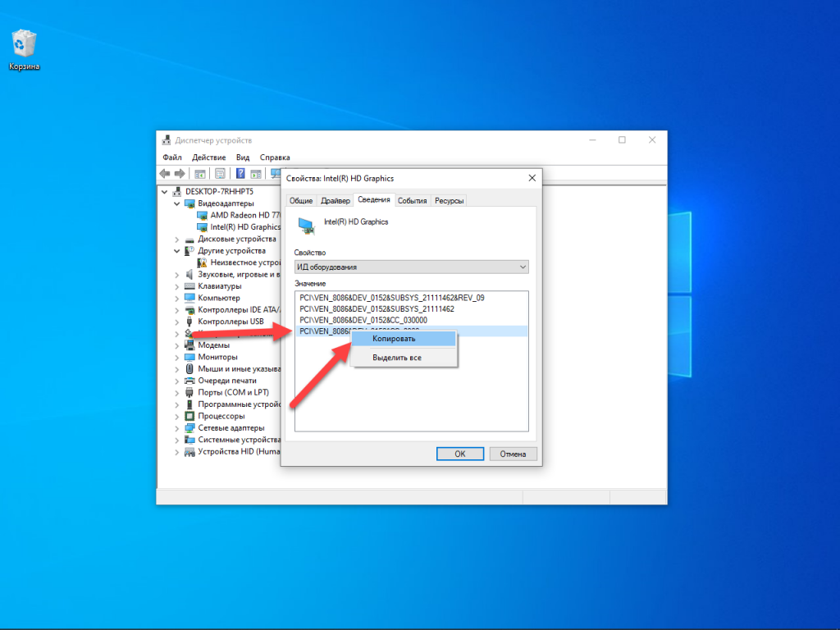Screen dimensions: 840x630
Task: Select the Неизвестное устройство warning item
Action: (241, 262)
